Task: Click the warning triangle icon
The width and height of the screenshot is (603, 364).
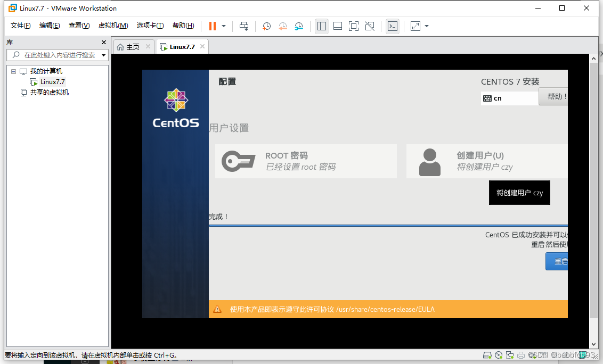Action: (x=217, y=309)
